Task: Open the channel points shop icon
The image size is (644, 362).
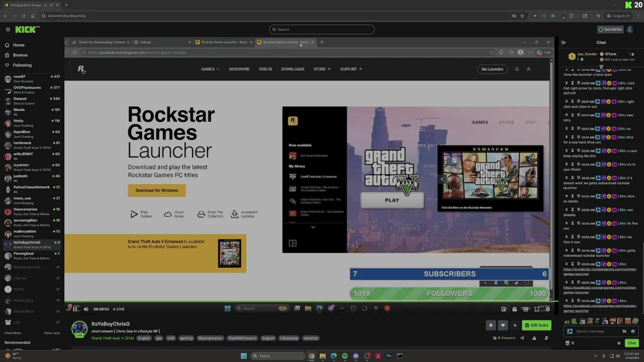Action: pyautogui.click(x=568, y=343)
